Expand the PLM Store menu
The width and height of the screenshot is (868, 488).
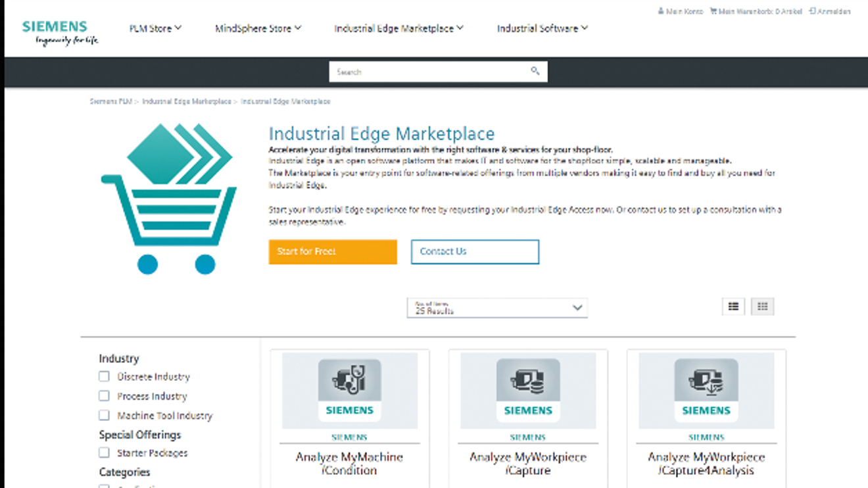coord(156,28)
